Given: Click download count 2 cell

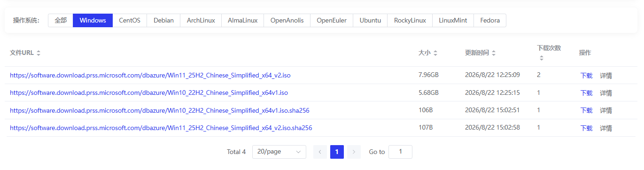Looking at the screenshot, I should pyautogui.click(x=539, y=75).
